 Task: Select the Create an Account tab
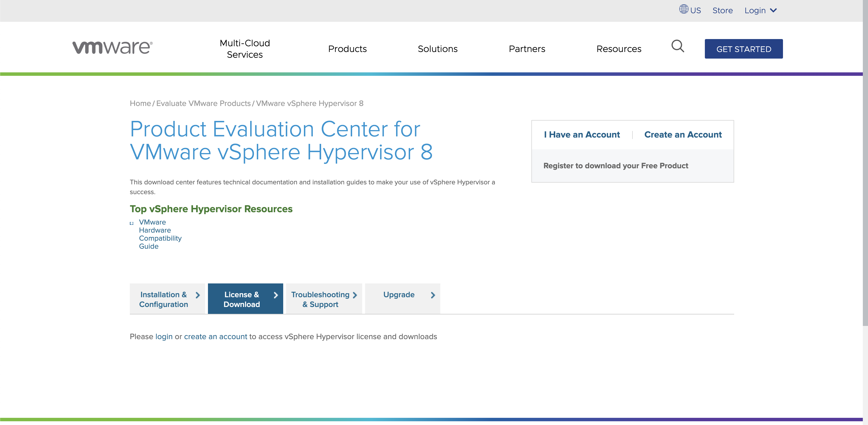683,135
